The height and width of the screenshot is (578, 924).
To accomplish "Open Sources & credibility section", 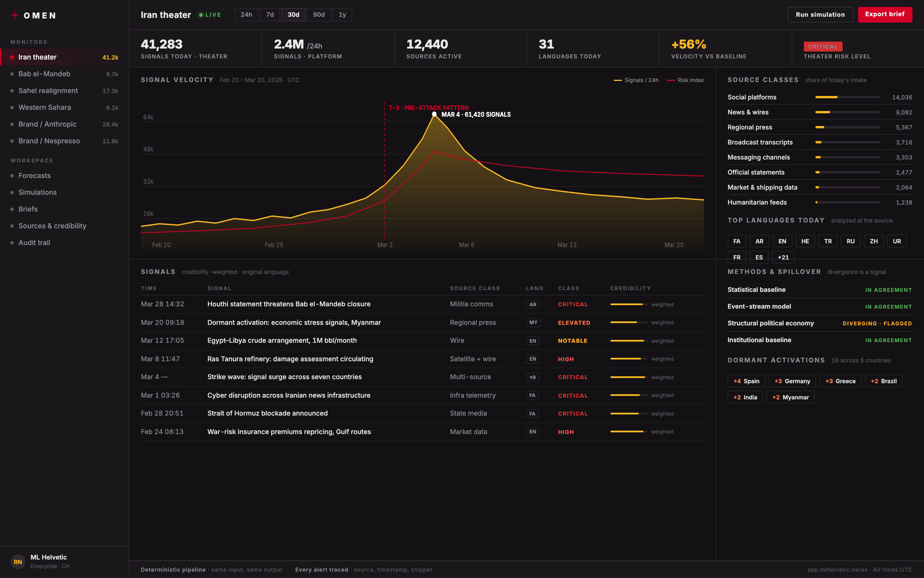I will click(64, 226).
